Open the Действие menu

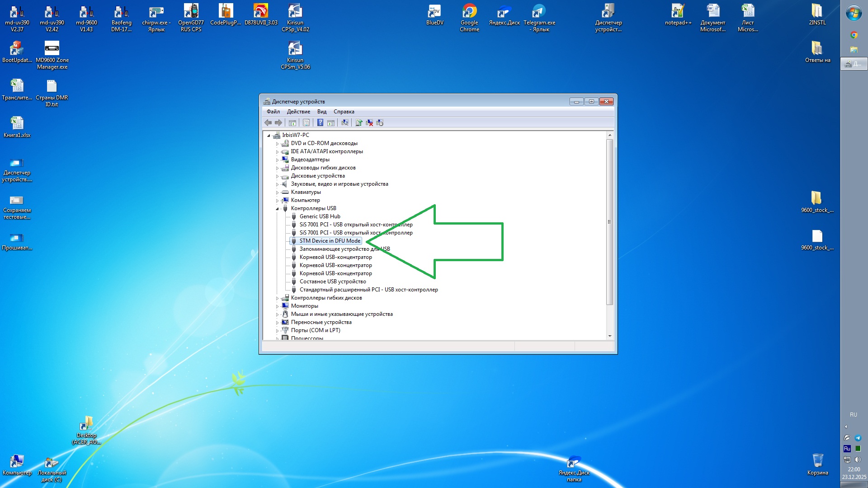(298, 112)
